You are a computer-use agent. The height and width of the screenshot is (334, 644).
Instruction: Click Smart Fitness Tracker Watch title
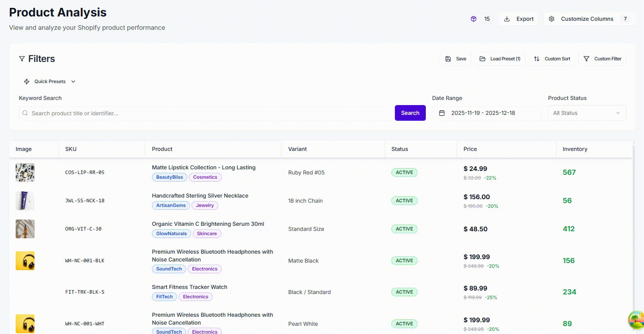click(x=190, y=287)
